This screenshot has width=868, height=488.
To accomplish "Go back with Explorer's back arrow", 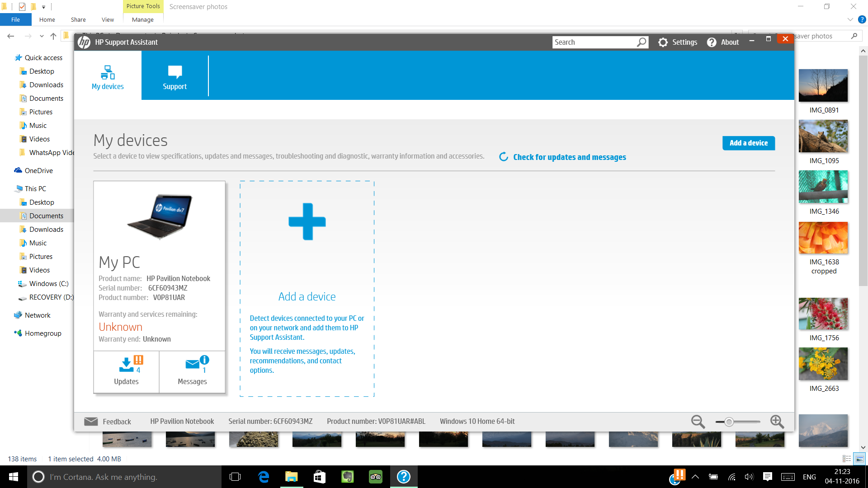I will (11, 36).
